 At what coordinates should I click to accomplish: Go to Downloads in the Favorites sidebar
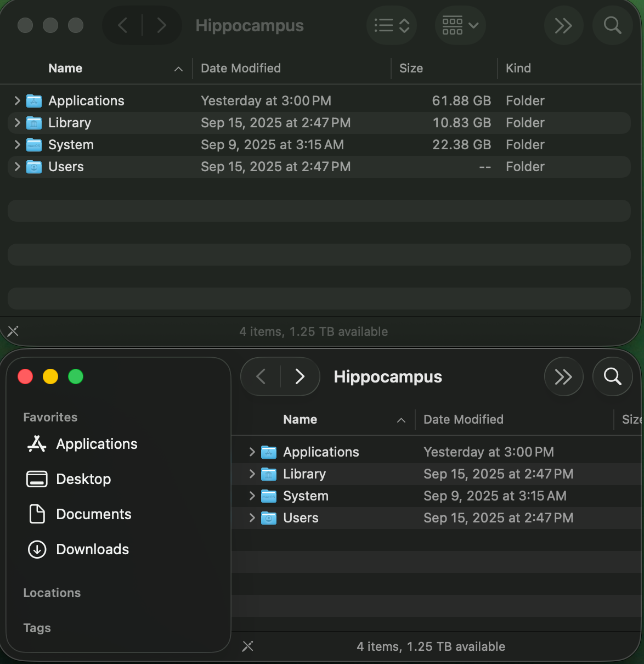[x=92, y=549]
